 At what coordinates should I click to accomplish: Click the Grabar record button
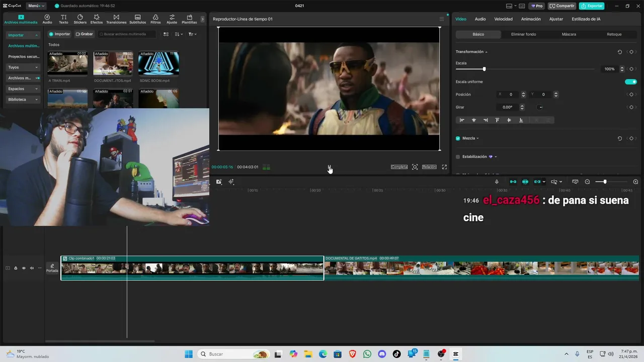point(85,34)
